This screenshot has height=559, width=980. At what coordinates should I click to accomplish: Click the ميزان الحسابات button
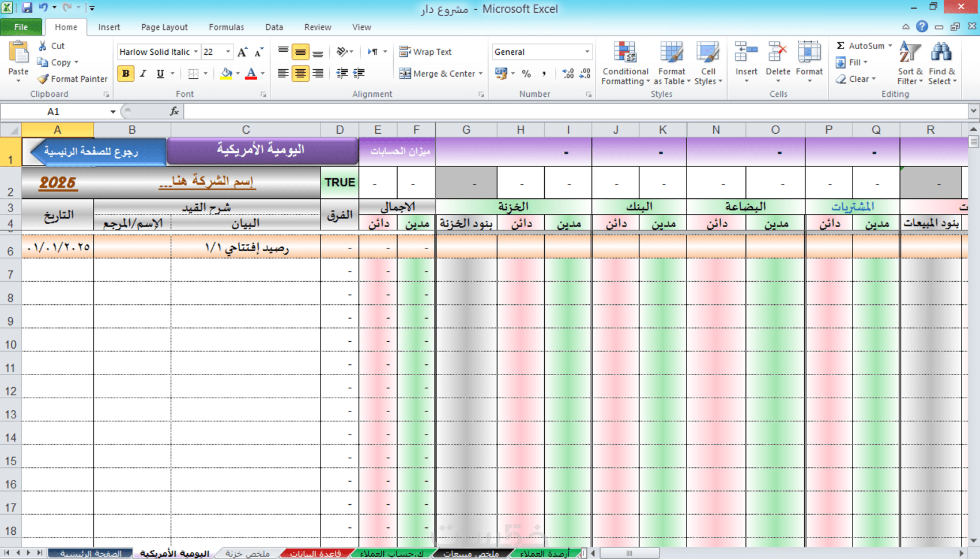coord(398,152)
